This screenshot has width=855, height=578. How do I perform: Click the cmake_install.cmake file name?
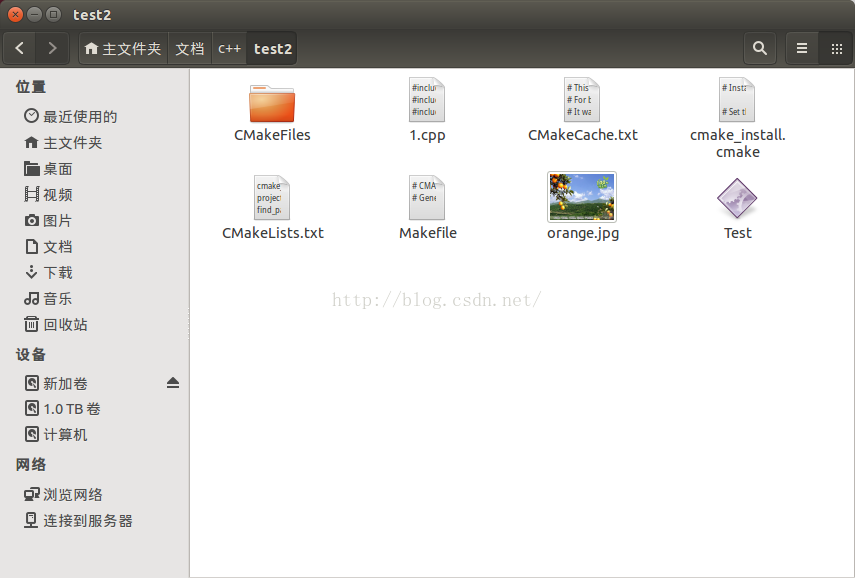[737, 143]
